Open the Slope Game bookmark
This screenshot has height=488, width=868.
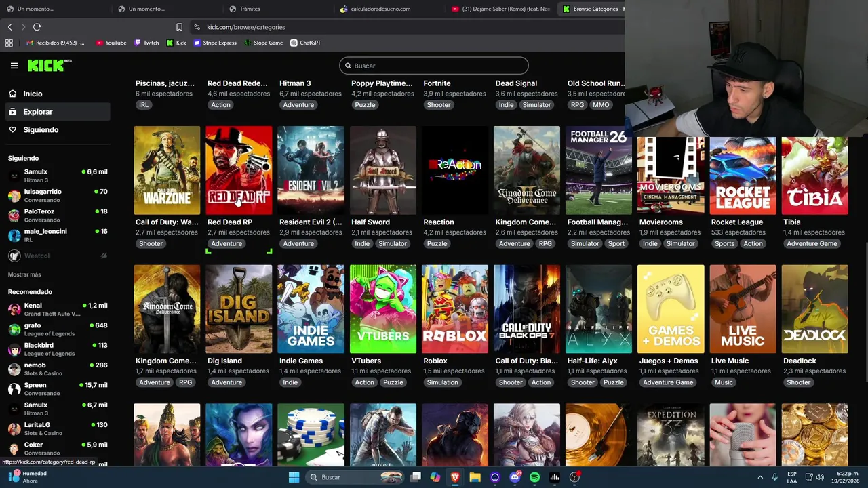click(x=263, y=43)
